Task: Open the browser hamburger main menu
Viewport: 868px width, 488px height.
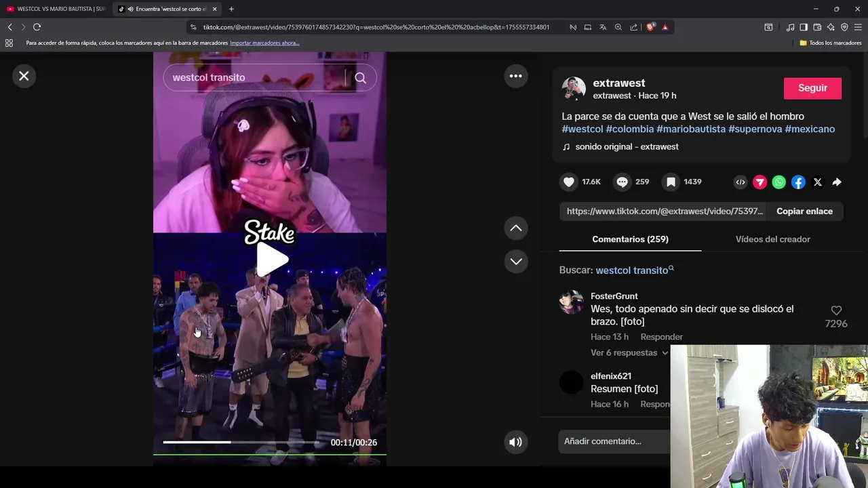Action: coord(859,27)
